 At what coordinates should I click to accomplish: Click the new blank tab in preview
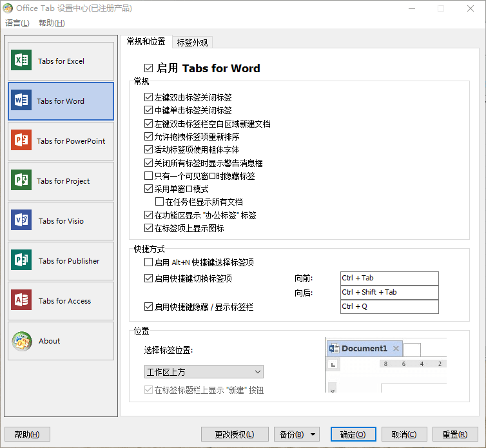(413, 350)
